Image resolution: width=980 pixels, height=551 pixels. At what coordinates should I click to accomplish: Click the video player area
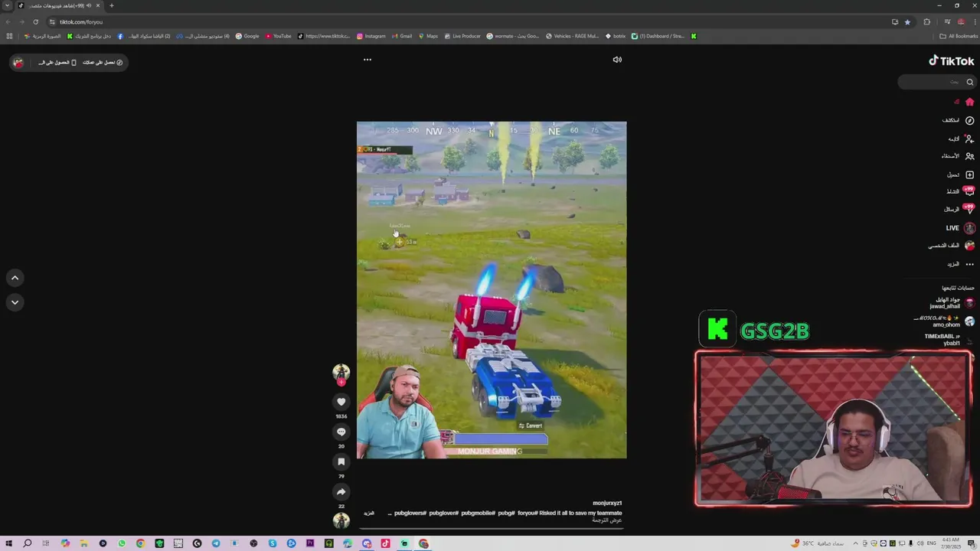tap(492, 290)
